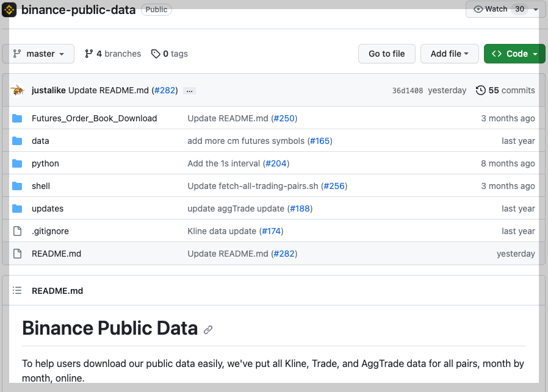
Task: Open the 'add more cm futures symbols' commit message
Action: click(246, 141)
